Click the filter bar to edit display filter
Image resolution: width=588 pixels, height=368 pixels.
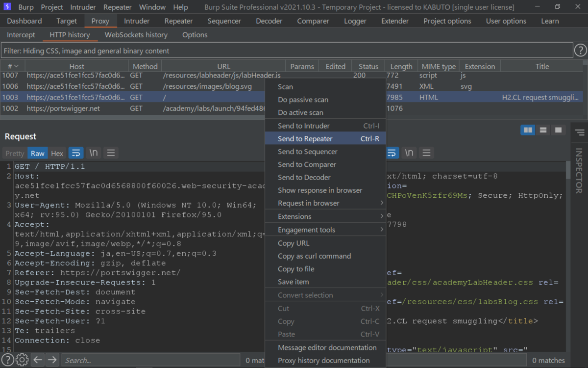(287, 51)
